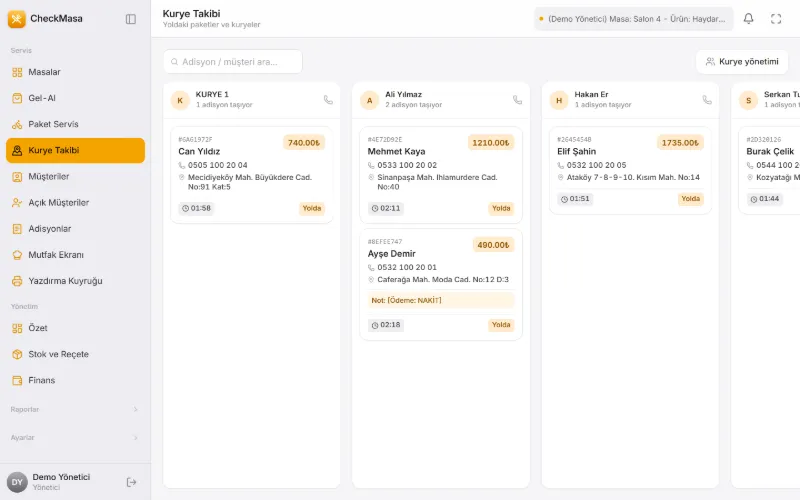Open Burak Çelik order card
This screenshot has width=800, height=500.
769,170
